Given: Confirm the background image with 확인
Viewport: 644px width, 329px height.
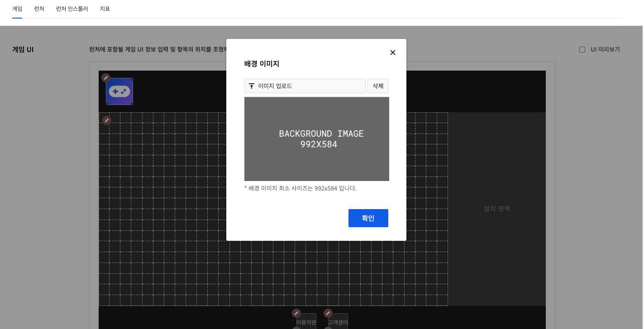Looking at the screenshot, I should (368, 218).
